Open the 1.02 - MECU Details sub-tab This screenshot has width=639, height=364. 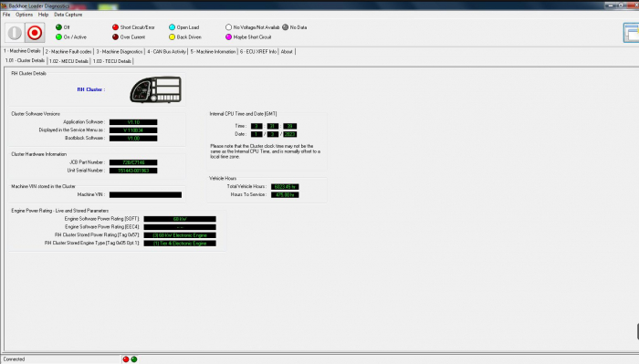coord(68,61)
